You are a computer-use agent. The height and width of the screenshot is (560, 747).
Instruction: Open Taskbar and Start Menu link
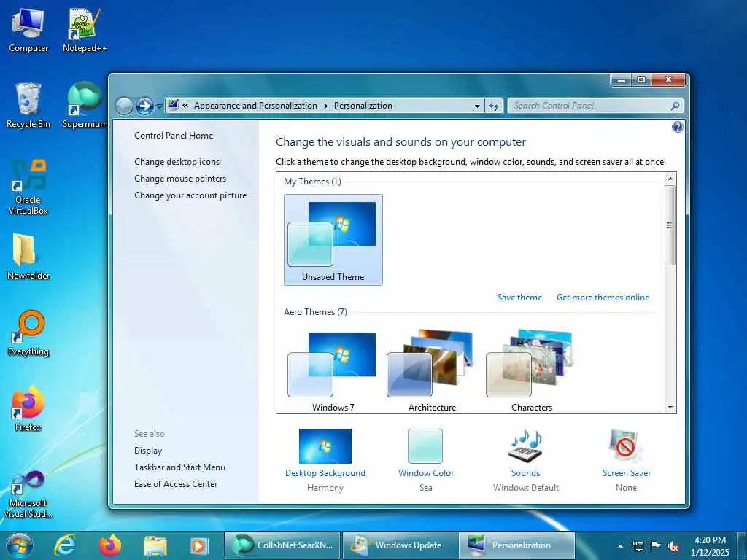coord(179,467)
